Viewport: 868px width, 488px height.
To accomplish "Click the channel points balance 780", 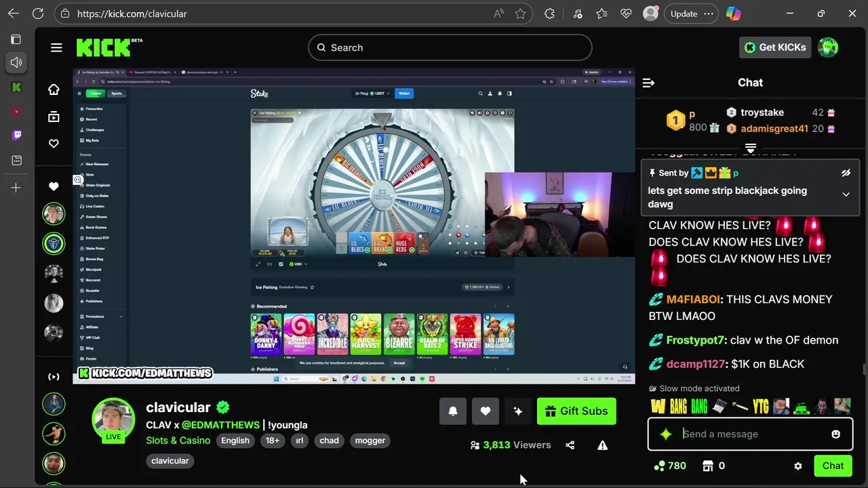I will [670, 466].
